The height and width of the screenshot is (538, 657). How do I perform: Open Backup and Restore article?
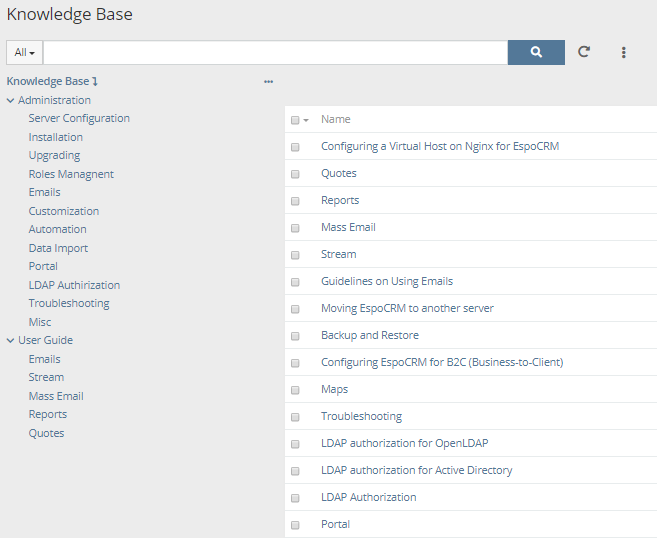pyautogui.click(x=370, y=336)
